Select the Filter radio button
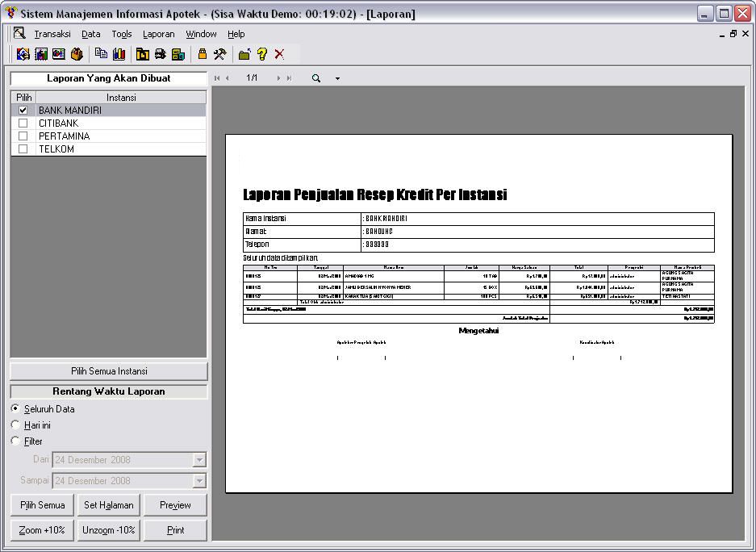756x552 pixels. click(15, 441)
